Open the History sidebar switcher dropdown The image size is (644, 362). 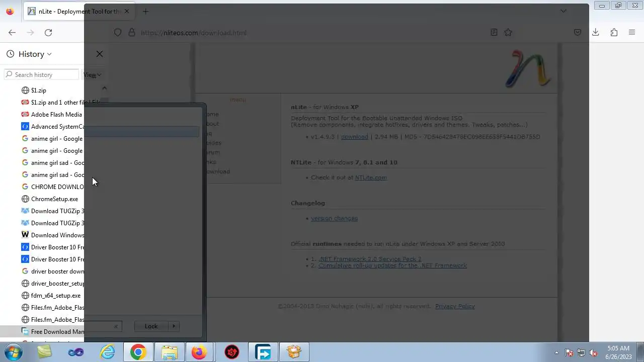pos(29,54)
